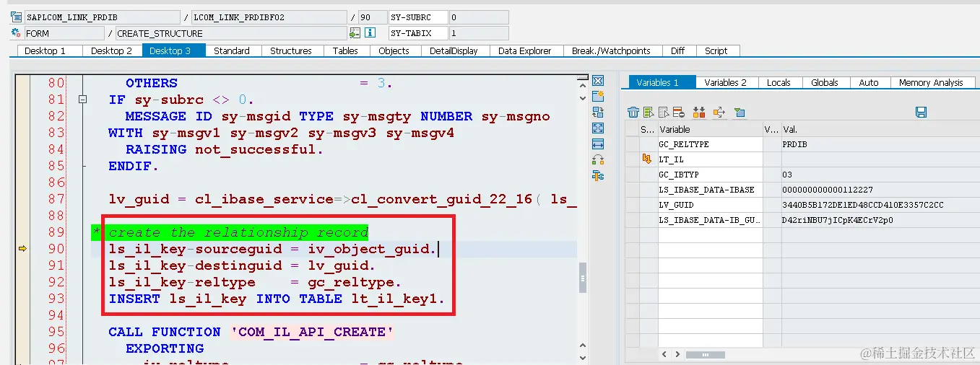
Task: Click the services icon below the horizontal arrows icon
Action: point(598,160)
